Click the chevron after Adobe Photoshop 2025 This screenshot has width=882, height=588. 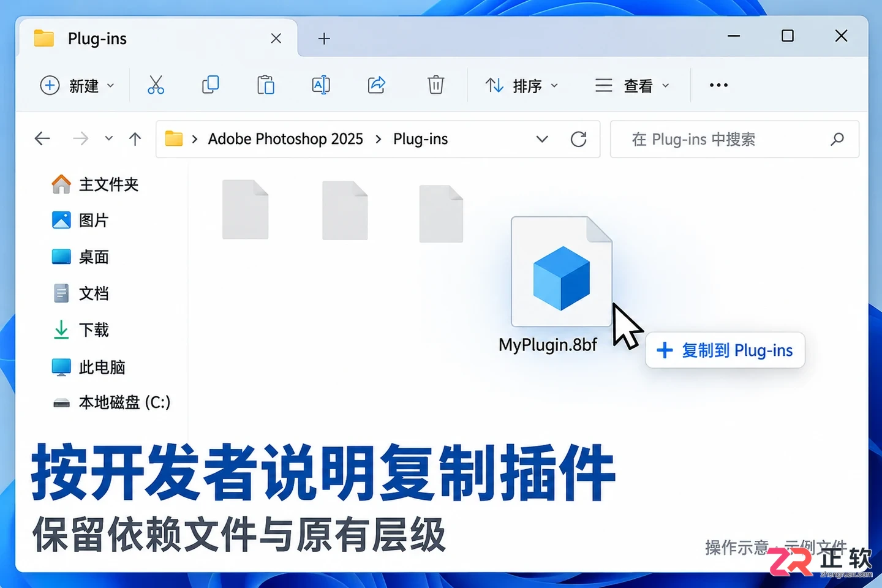378,140
